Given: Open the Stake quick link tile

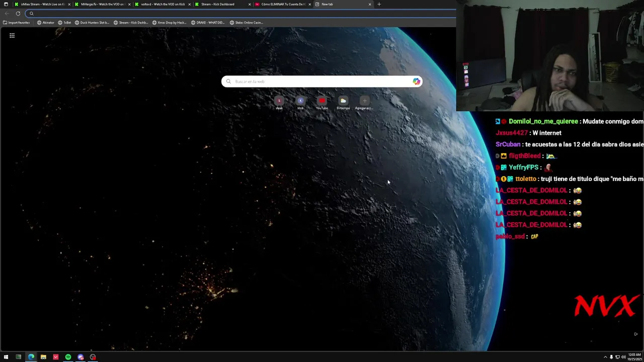Looking at the screenshot, I should tap(279, 103).
